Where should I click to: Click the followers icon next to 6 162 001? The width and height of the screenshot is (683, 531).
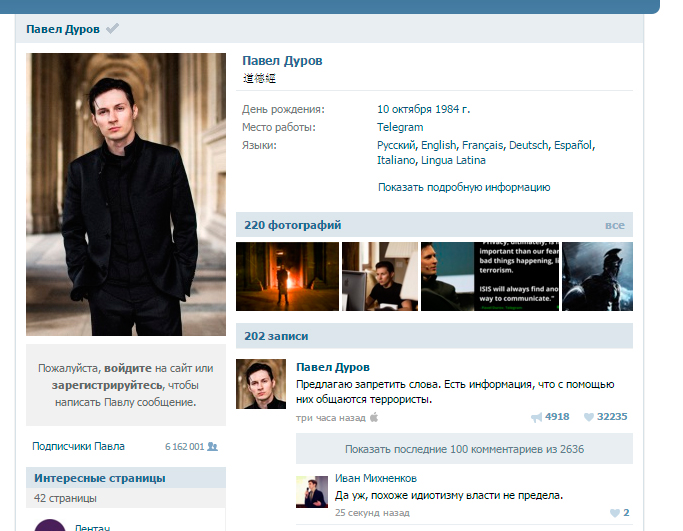[212, 446]
